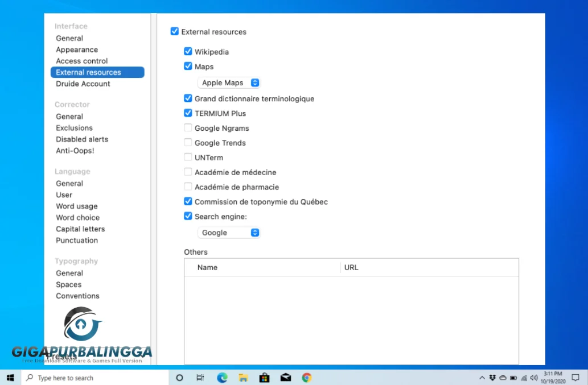This screenshot has width=588, height=385.
Task: Open the Apple Maps dropdown
Action: pyautogui.click(x=229, y=83)
